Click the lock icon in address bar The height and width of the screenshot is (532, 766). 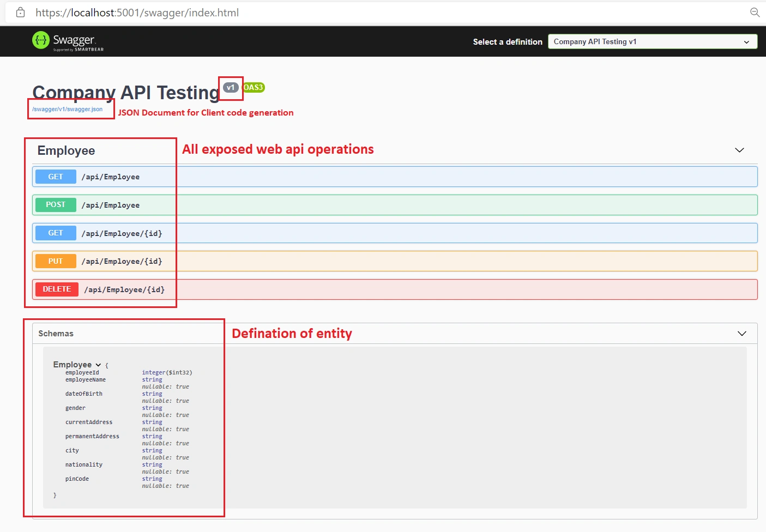click(20, 12)
